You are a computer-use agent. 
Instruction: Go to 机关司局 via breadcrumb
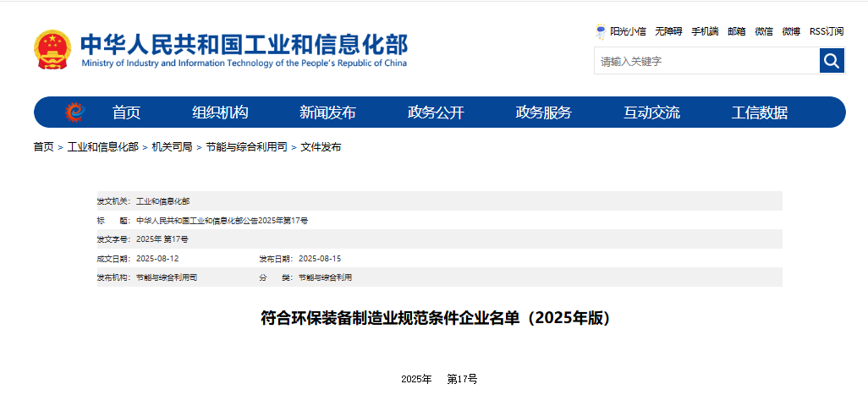point(172,147)
